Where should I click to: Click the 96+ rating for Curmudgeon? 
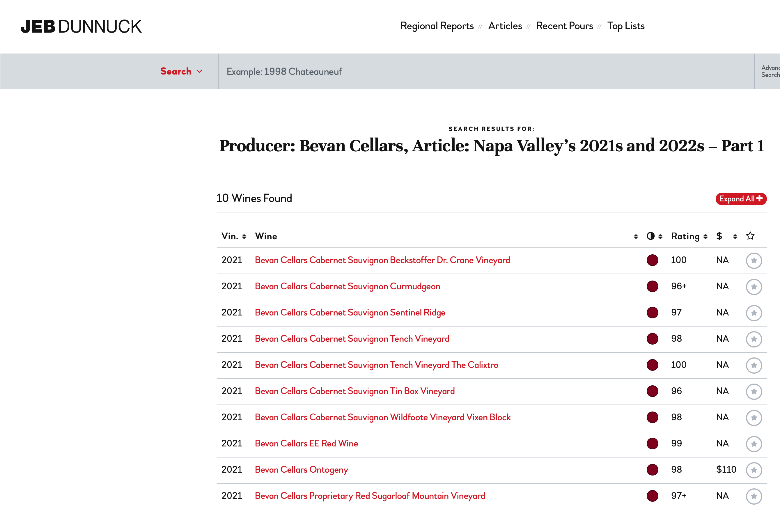[679, 286]
